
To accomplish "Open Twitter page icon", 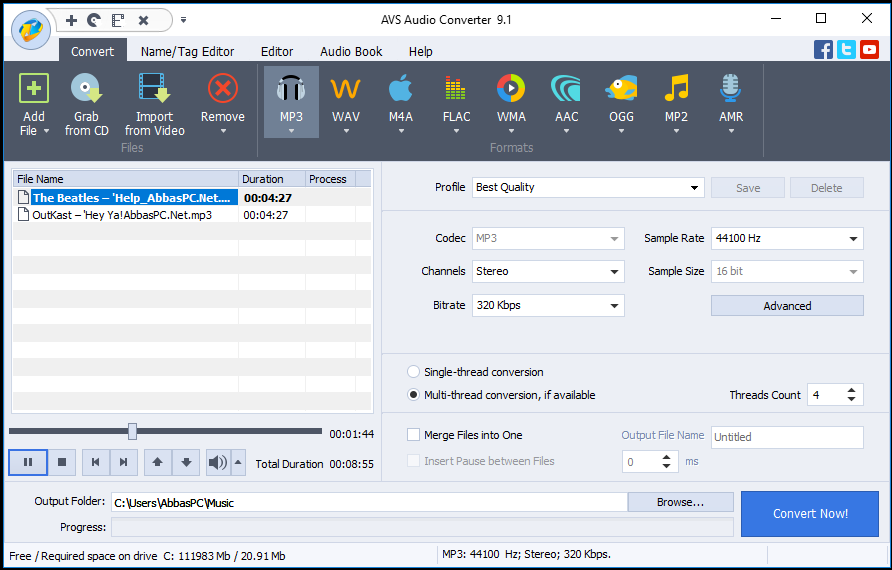I will [846, 49].
